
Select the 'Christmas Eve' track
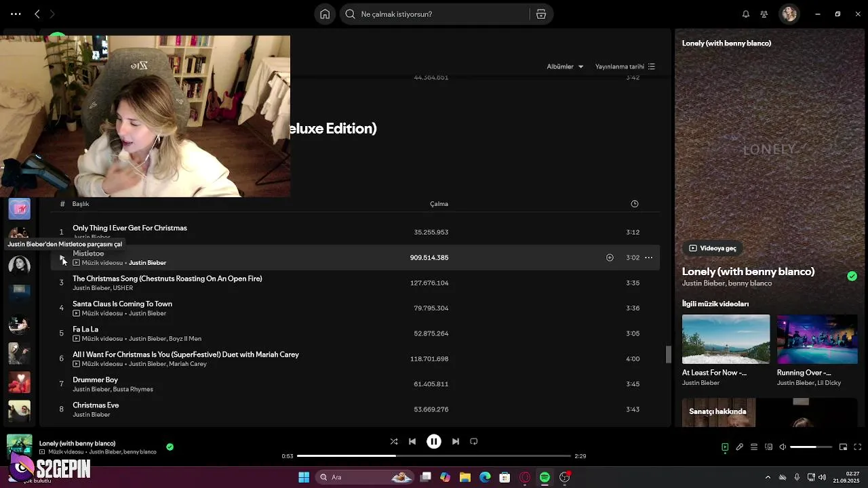coord(96,405)
